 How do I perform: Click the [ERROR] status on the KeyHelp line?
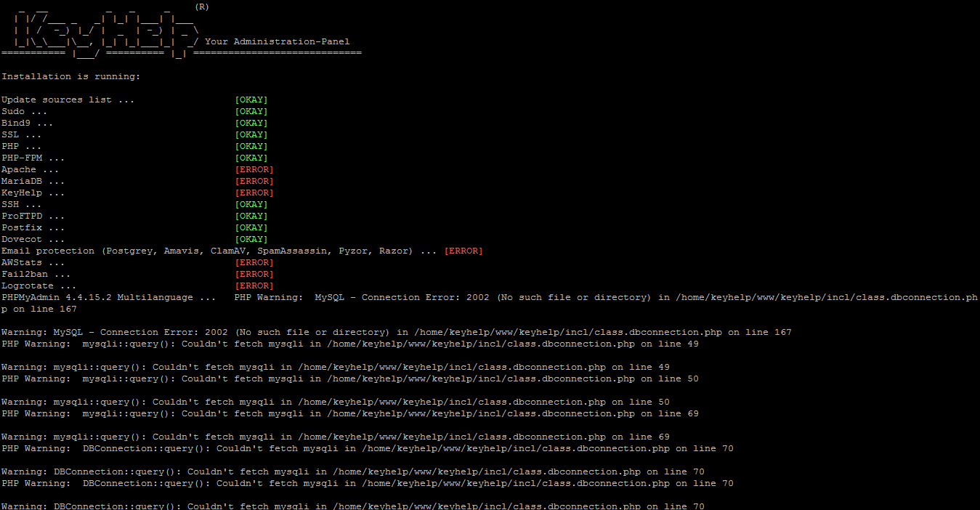(x=254, y=193)
